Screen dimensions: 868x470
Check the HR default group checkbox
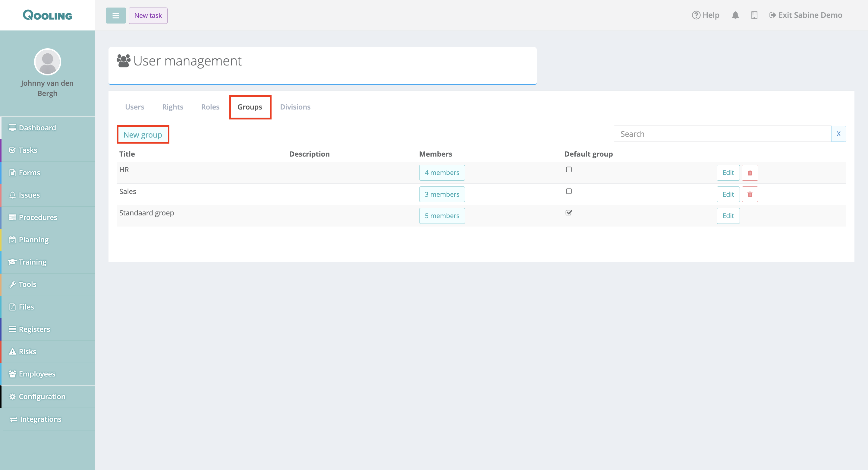[x=569, y=170]
